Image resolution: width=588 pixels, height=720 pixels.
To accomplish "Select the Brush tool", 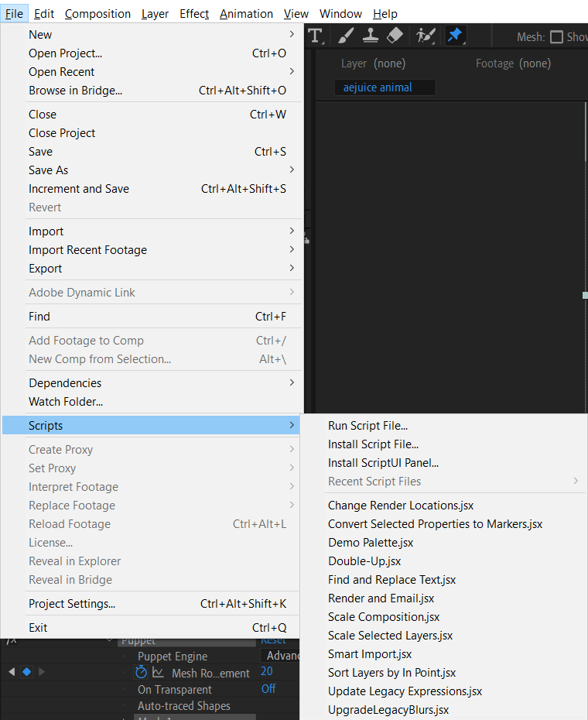I will click(346, 36).
